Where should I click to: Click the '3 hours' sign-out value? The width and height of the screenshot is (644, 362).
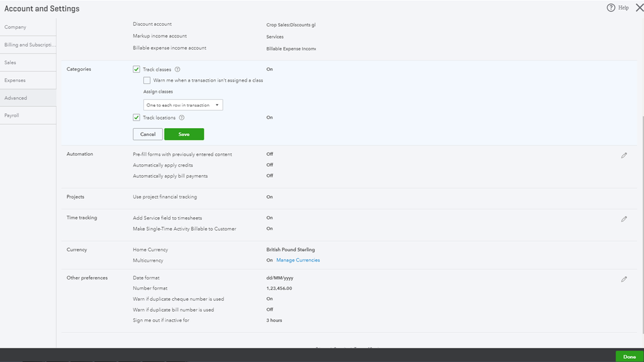click(x=274, y=321)
